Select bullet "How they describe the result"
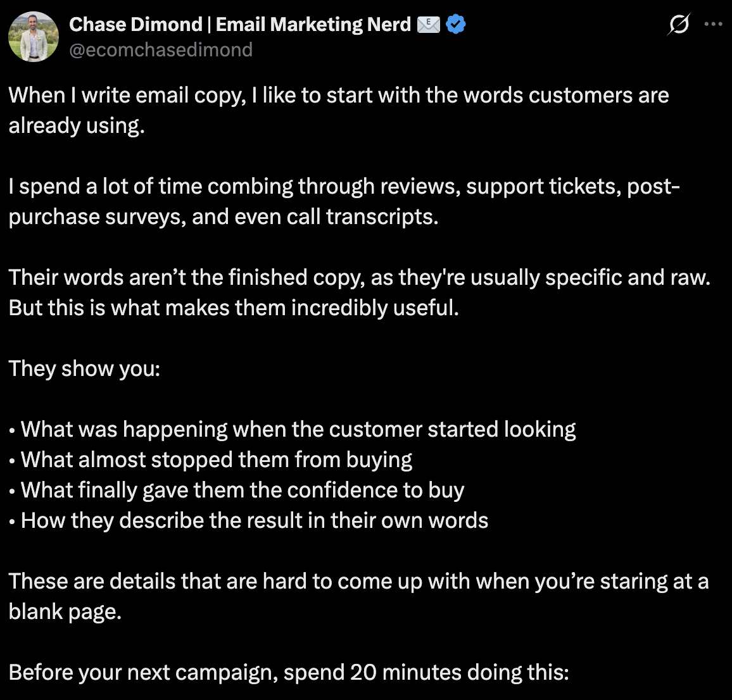Screen dimensions: 732x700 (x=248, y=520)
